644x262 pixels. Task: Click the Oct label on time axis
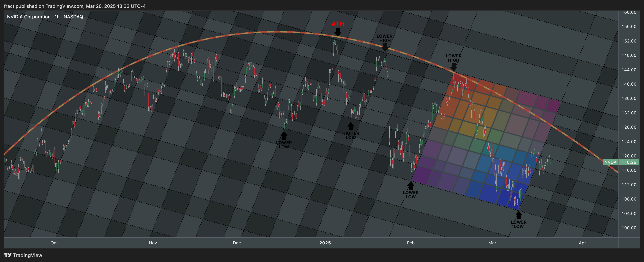click(54, 243)
